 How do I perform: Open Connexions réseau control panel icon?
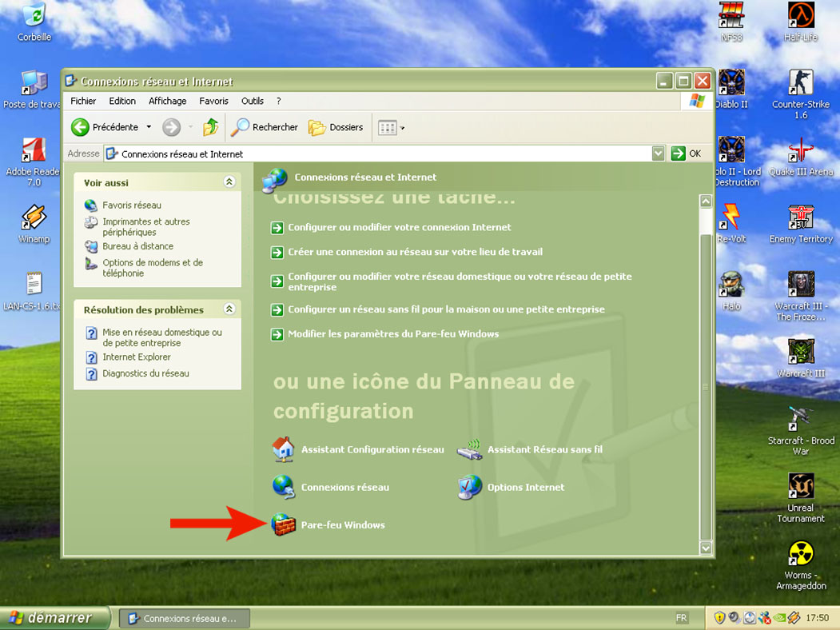[284, 487]
